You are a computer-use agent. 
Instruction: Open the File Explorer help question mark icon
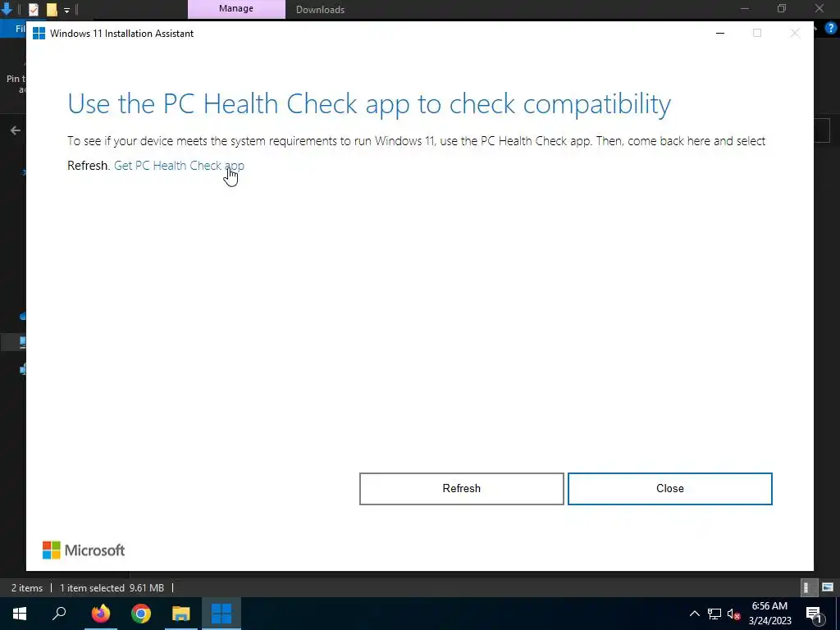click(x=831, y=29)
